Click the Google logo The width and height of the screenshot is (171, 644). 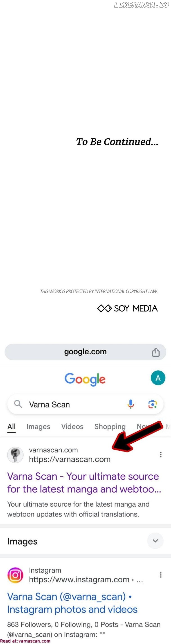point(85,379)
